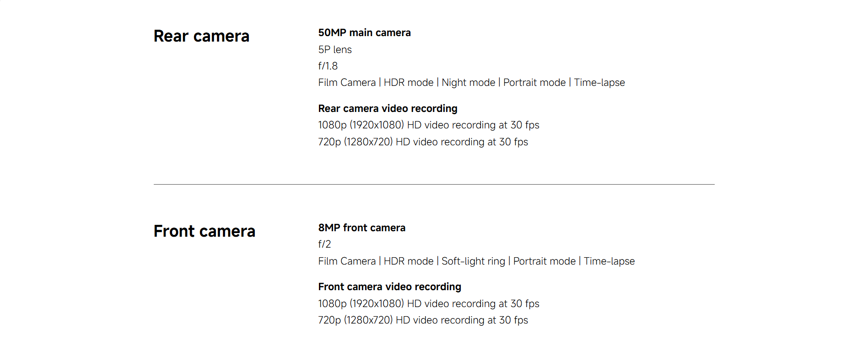Click the "Rear camera video recording" subheading

coord(388,109)
